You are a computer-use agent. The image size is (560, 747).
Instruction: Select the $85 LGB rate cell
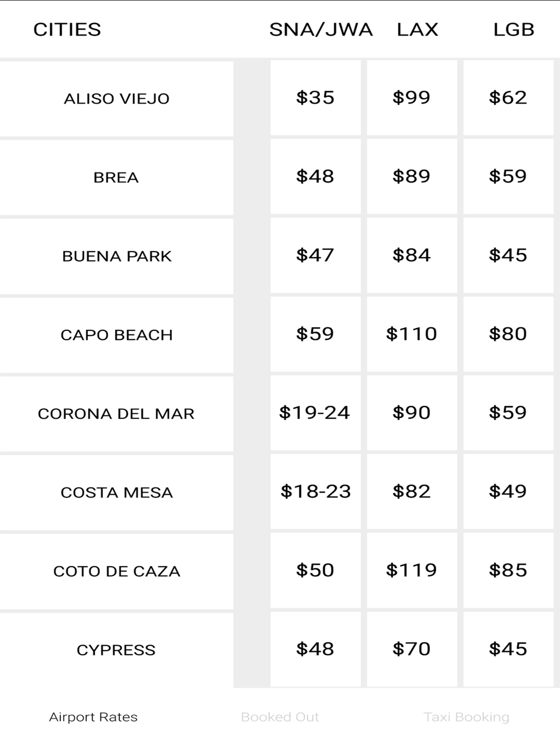[508, 571]
